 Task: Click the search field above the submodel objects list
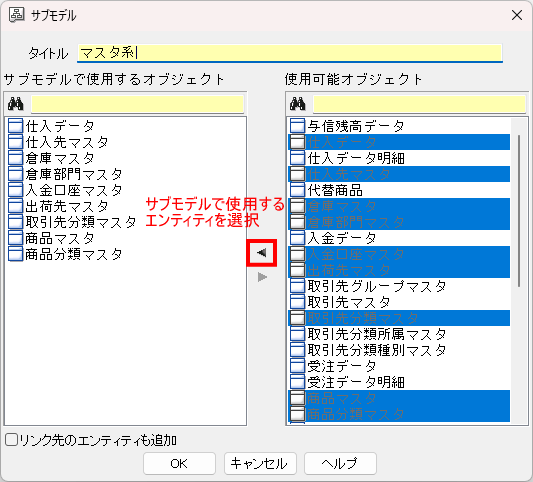tap(138, 104)
